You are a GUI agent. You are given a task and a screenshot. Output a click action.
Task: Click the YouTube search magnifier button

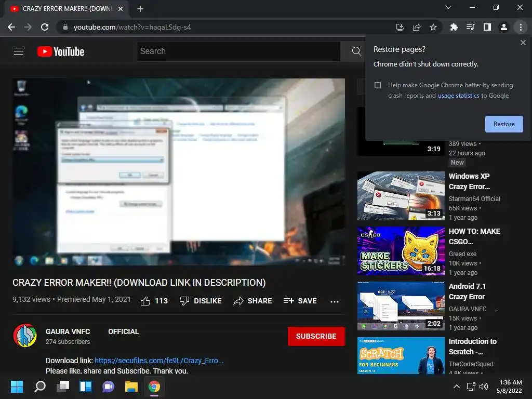[356, 51]
